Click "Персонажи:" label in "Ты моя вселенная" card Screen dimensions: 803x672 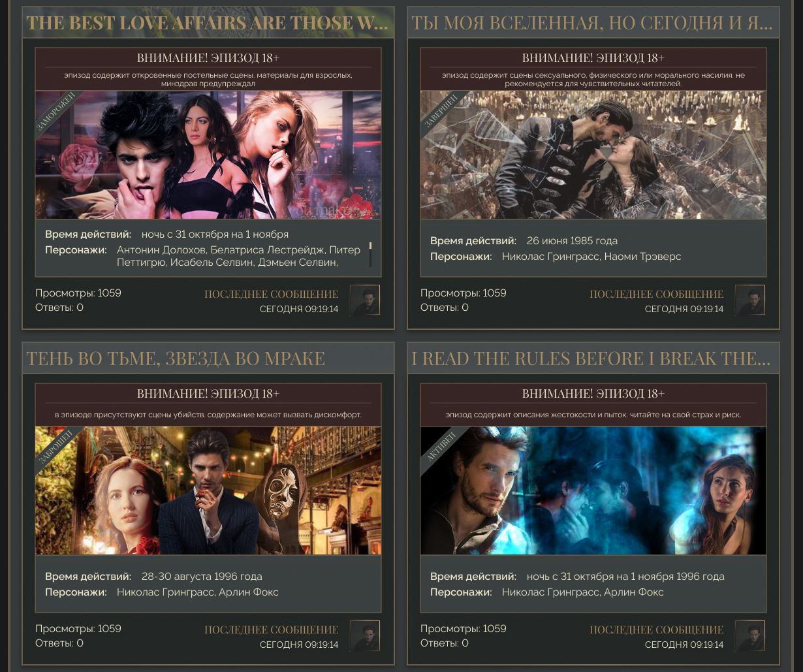click(461, 257)
